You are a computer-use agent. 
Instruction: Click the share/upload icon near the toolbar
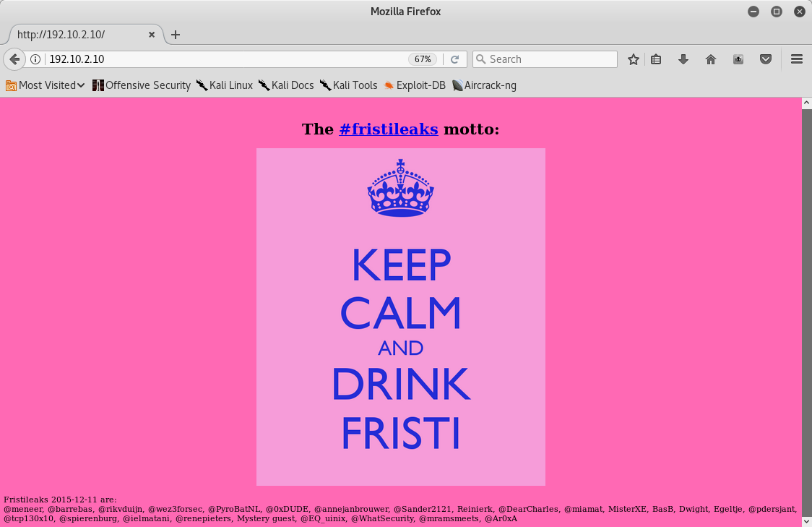pyautogui.click(x=738, y=59)
